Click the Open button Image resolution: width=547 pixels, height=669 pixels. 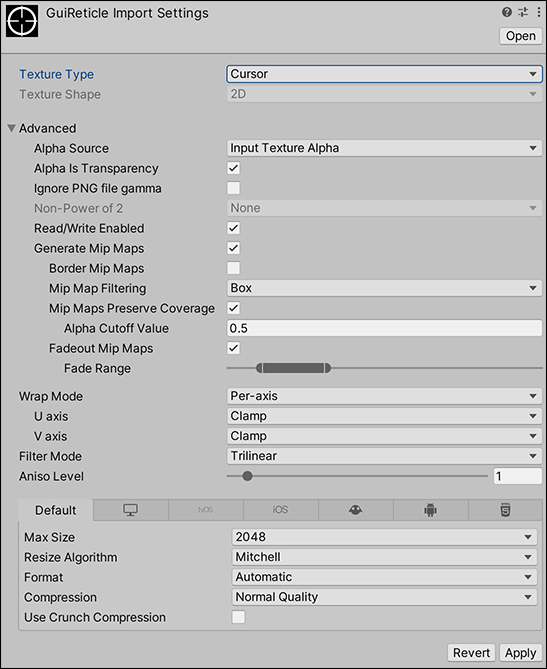click(521, 36)
